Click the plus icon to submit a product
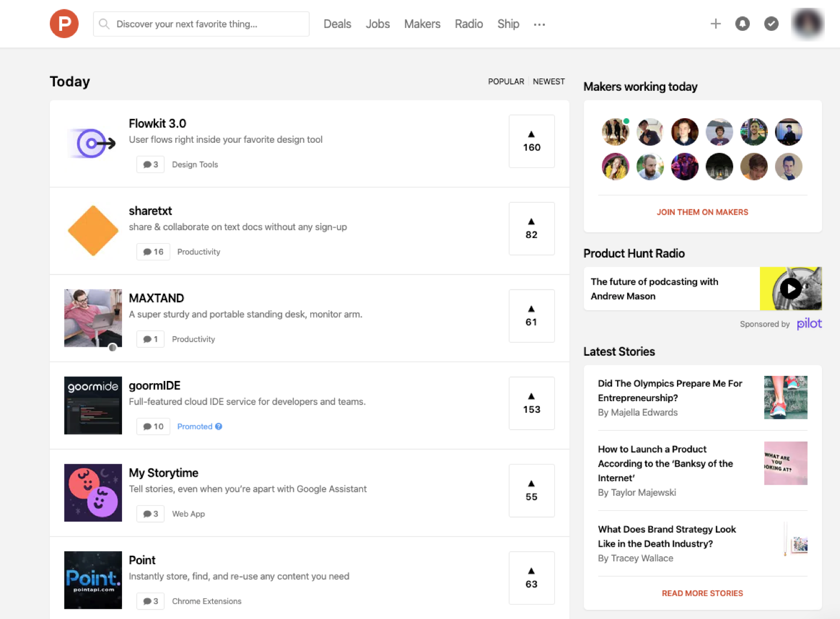The width and height of the screenshot is (840, 619). coord(716,24)
